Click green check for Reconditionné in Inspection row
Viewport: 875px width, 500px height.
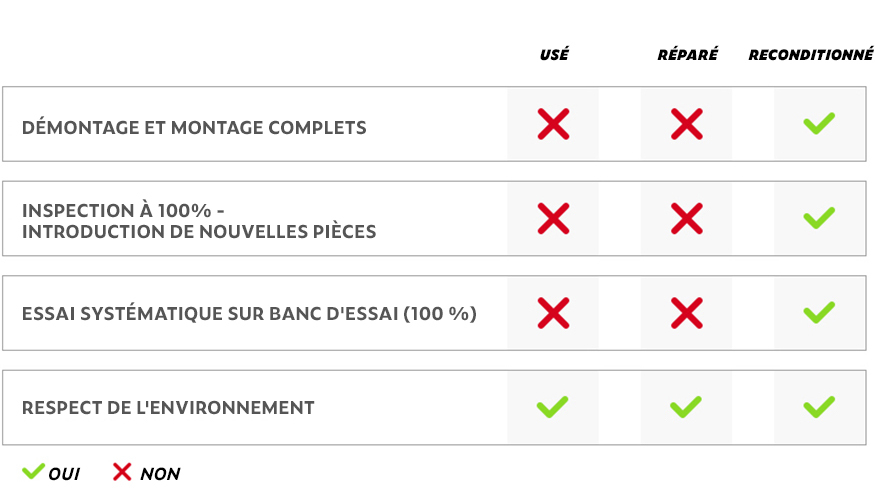tap(819, 218)
